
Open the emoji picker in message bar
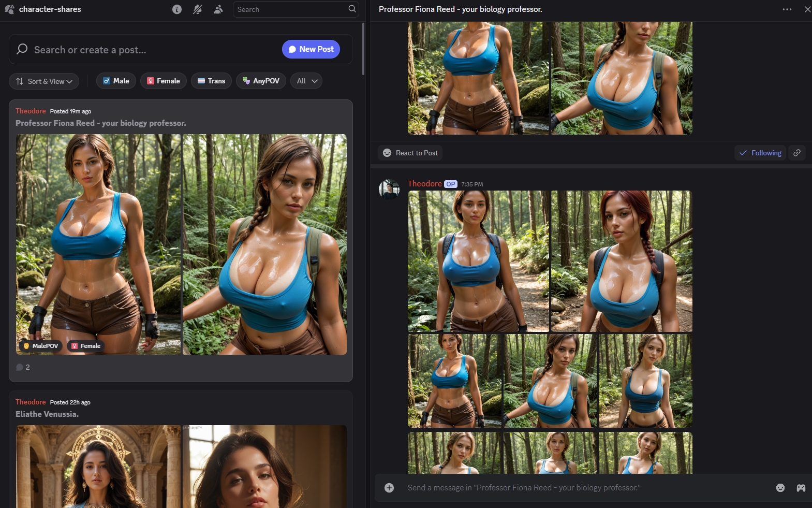click(x=780, y=488)
